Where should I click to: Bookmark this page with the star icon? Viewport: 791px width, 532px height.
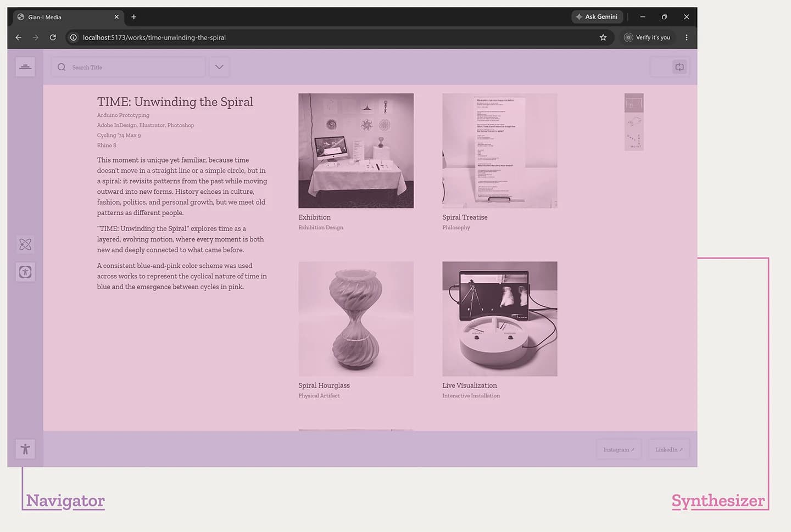[x=603, y=37]
